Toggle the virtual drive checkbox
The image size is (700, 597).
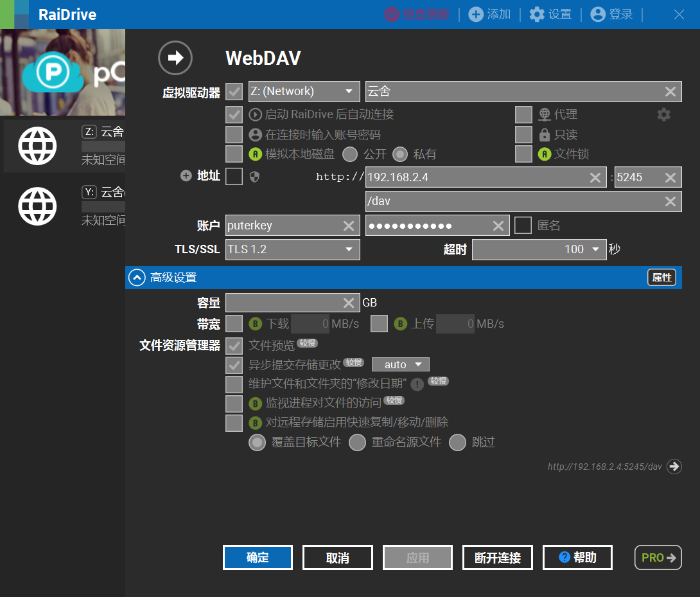[234, 92]
